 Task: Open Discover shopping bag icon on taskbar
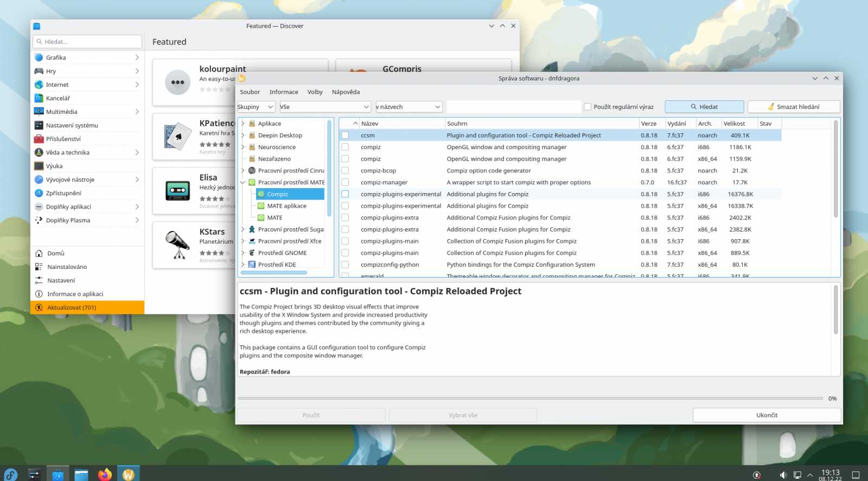click(58, 474)
